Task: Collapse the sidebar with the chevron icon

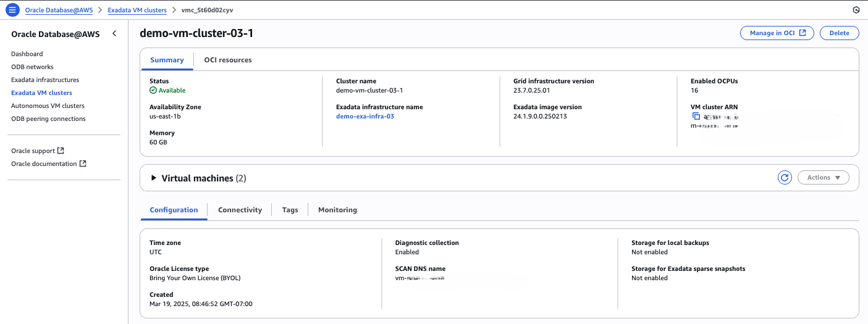Action: click(x=114, y=34)
